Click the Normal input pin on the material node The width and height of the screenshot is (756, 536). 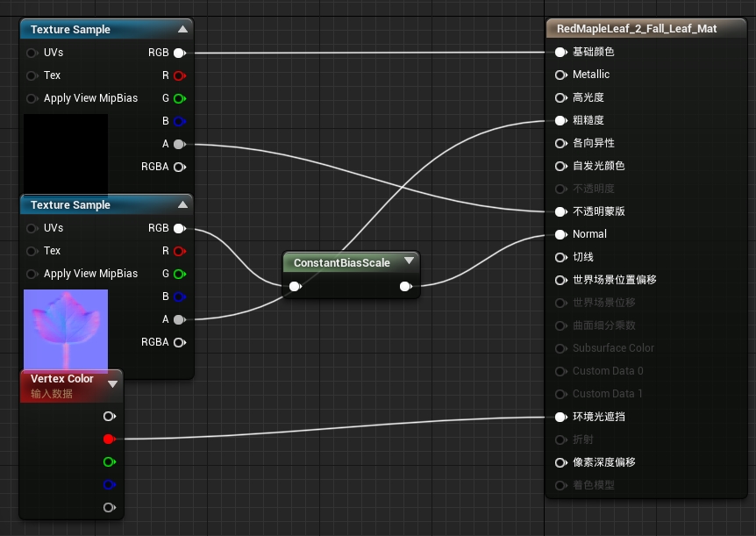click(x=560, y=234)
